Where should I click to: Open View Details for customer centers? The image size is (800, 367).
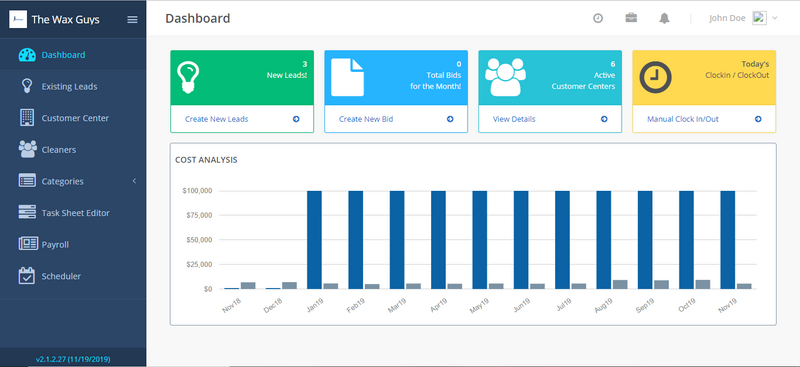coord(514,119)
